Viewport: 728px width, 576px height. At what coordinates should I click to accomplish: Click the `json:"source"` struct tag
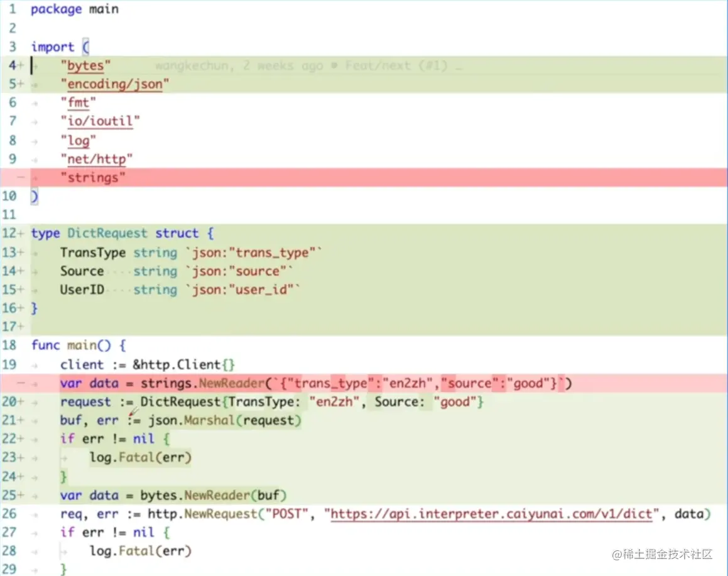[239, 271]
